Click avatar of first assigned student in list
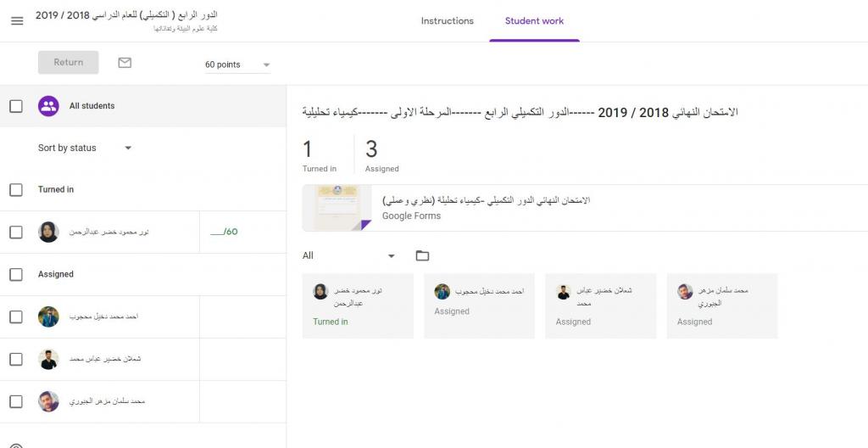Screen dimensions: 868x448 click(x=48, y=316)
